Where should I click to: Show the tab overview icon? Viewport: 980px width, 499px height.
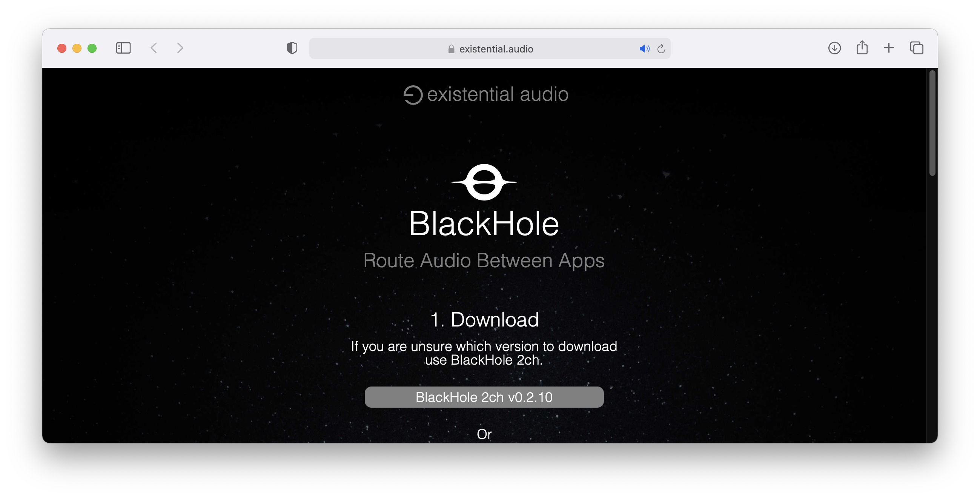pos(917,48)
